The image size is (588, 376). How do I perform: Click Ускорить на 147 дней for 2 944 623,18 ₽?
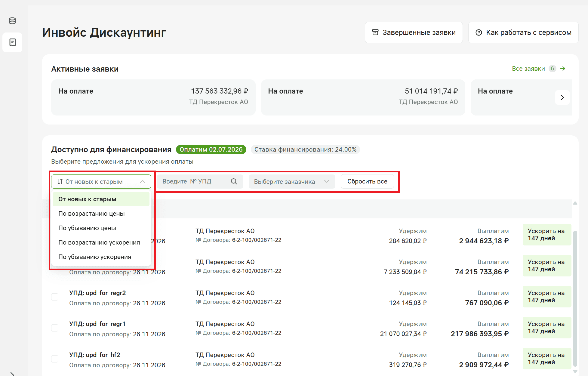pos(547,235)
